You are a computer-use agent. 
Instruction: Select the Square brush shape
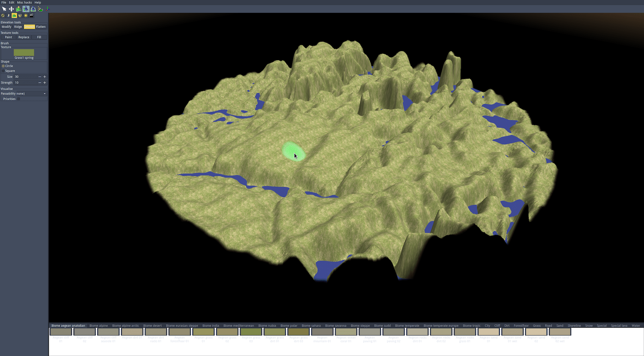pos(3,71)
